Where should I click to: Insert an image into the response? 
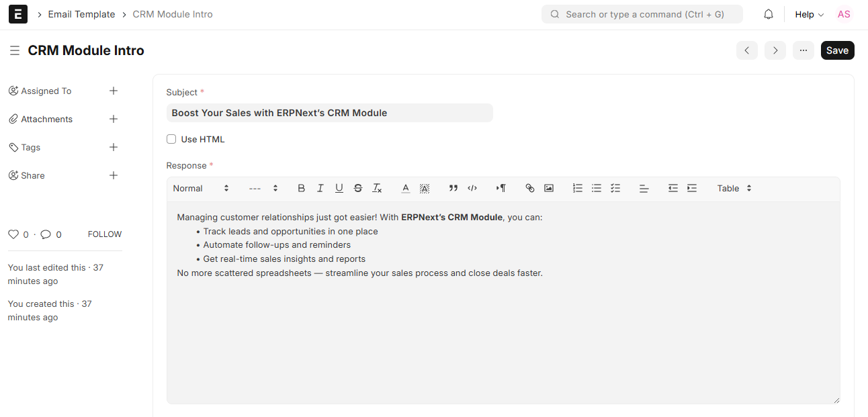click(549, 189)
